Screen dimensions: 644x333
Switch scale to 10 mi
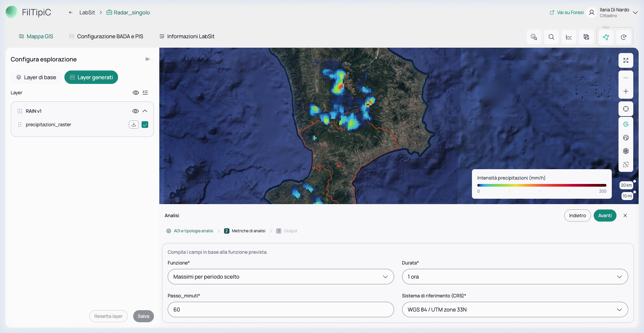(627, 196)
